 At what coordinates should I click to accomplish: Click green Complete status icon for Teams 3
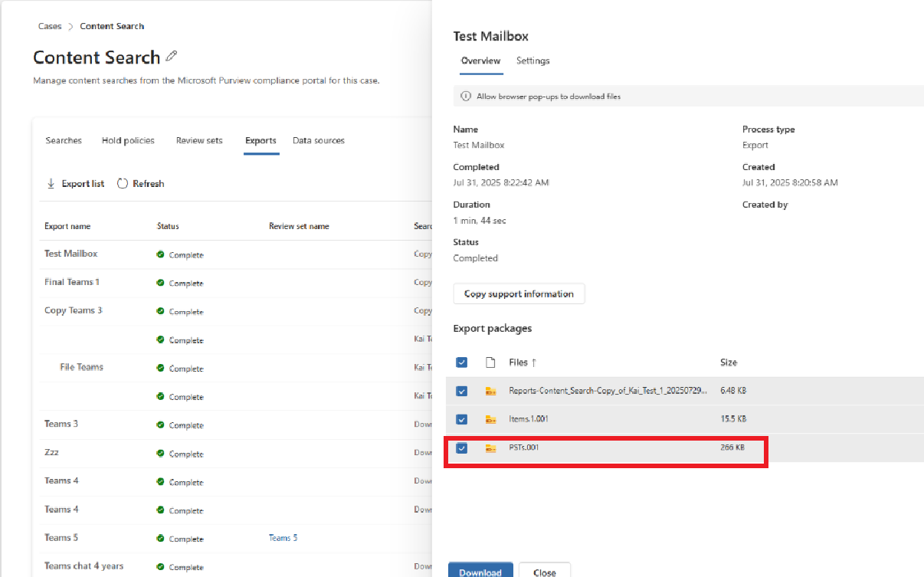[x=160, y=425]
